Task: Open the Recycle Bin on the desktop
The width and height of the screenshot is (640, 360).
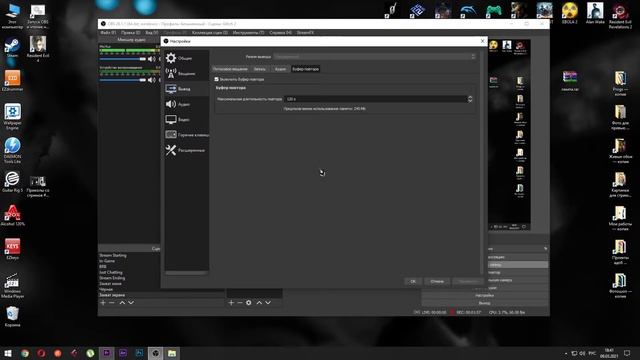Action: coord(12,317)
